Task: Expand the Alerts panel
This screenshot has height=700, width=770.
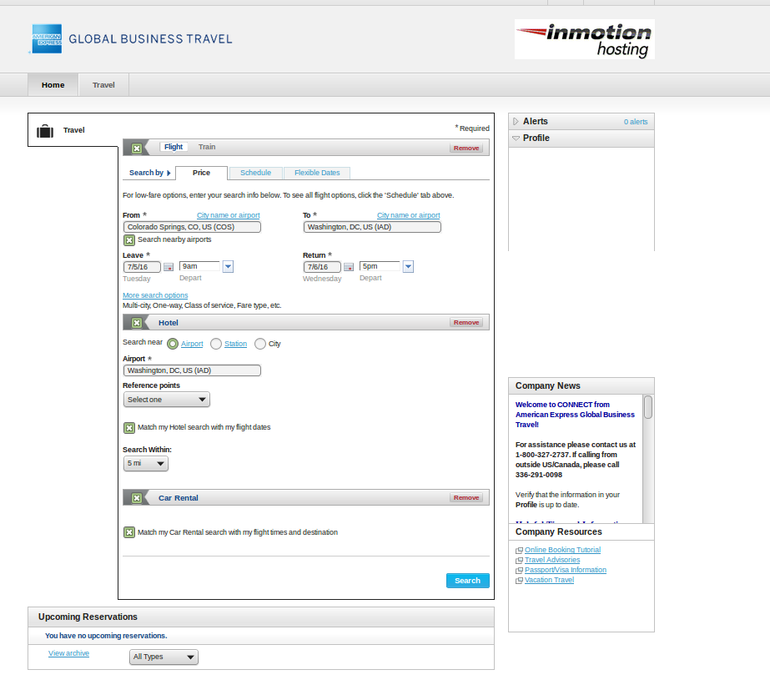Action: [x=516, y=122]
